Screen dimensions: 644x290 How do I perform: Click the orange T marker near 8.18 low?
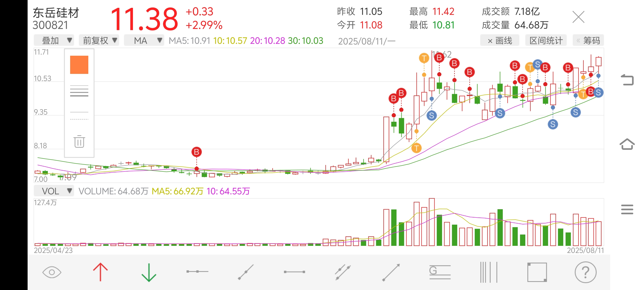[417, 148]
